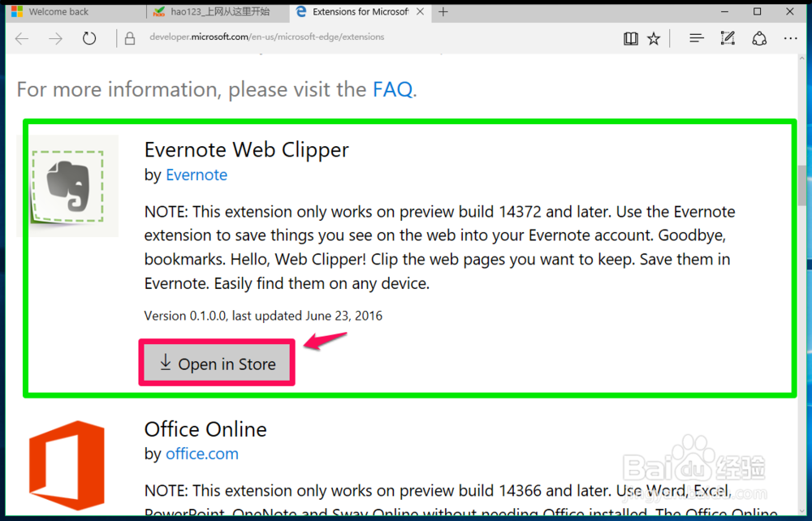Make a Web Note pen icon
The height and width of the screenshot is (521, 812).
(728, 38)
